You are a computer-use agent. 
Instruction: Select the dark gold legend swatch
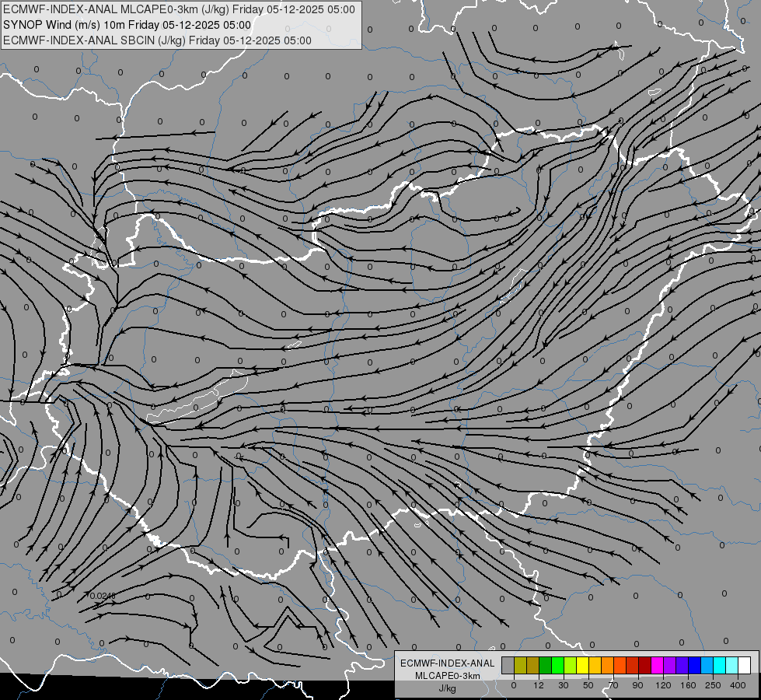[x=533, y=665]
